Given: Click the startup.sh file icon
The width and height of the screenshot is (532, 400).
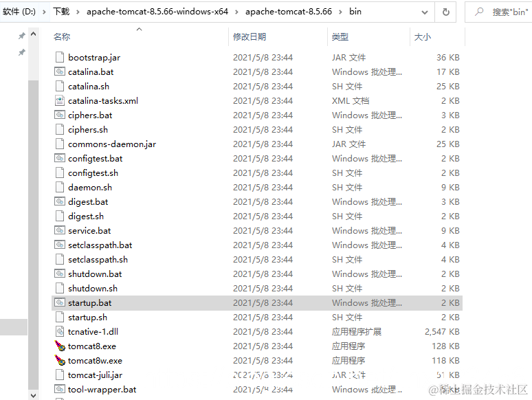Looking at the screenshot, I should (60, 317).
